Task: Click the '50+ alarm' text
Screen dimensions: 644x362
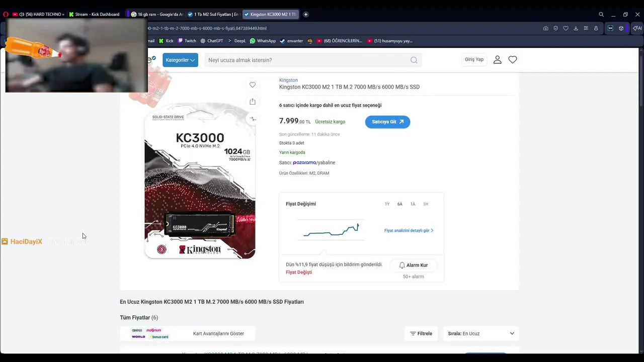Action: [413, 277]
